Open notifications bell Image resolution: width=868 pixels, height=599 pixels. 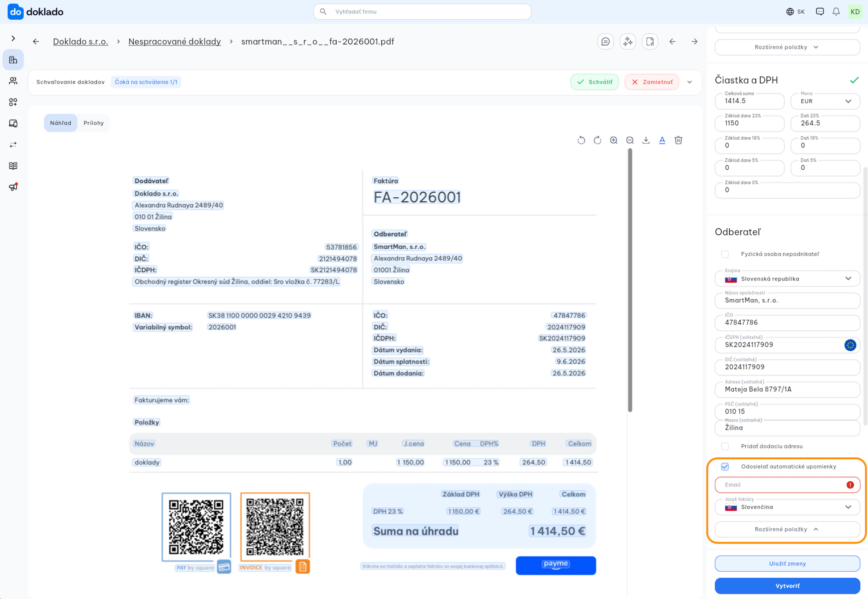pyautogui.click(x=836, y=12)
